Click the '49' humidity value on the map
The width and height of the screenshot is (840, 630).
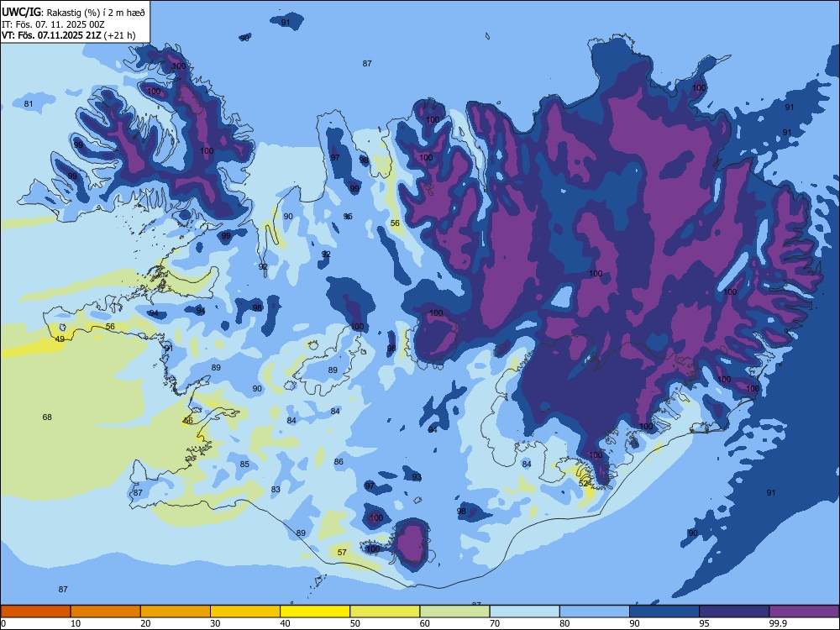point(60,339)
